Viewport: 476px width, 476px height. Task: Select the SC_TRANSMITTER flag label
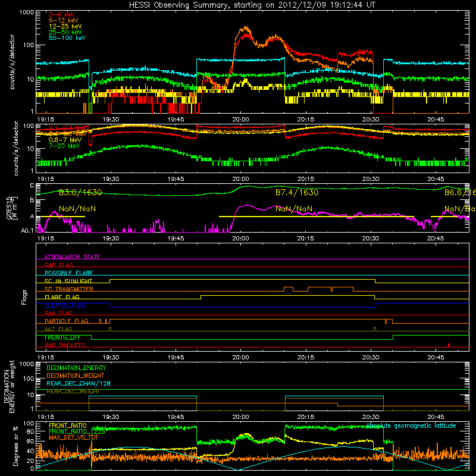(x=68, y=289)
